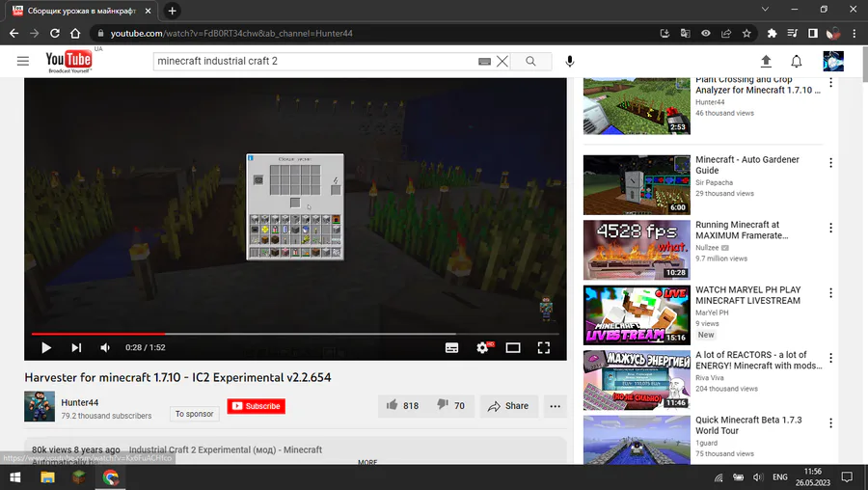Share this page icon in address bar
Screen dimensions: 868x490
(725, 33)
